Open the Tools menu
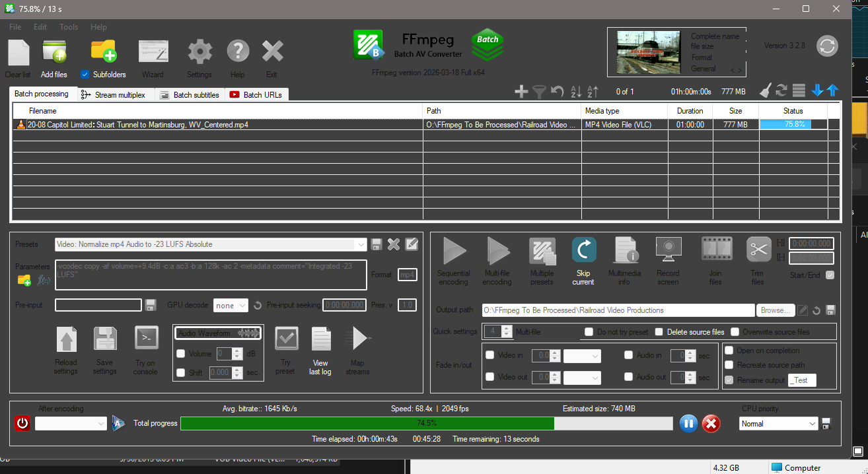868x474 pixels. click(69, 27)
